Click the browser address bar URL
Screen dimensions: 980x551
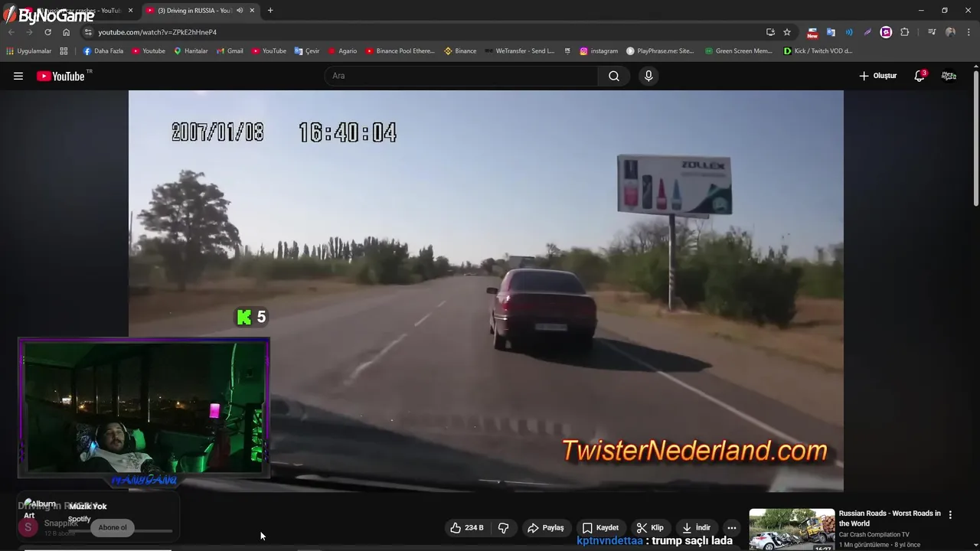[x=157, y=32]
